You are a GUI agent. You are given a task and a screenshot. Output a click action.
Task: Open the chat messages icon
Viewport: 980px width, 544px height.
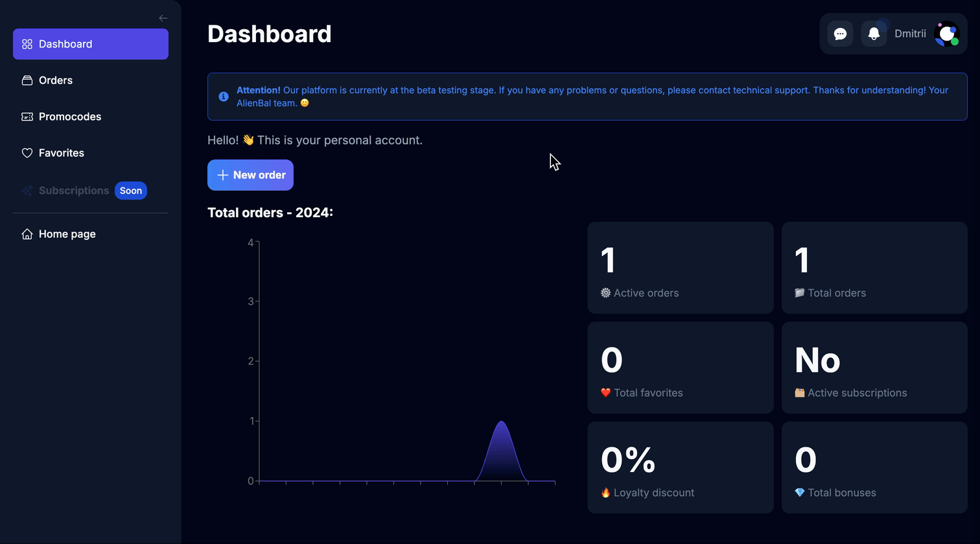coord(840,34)
